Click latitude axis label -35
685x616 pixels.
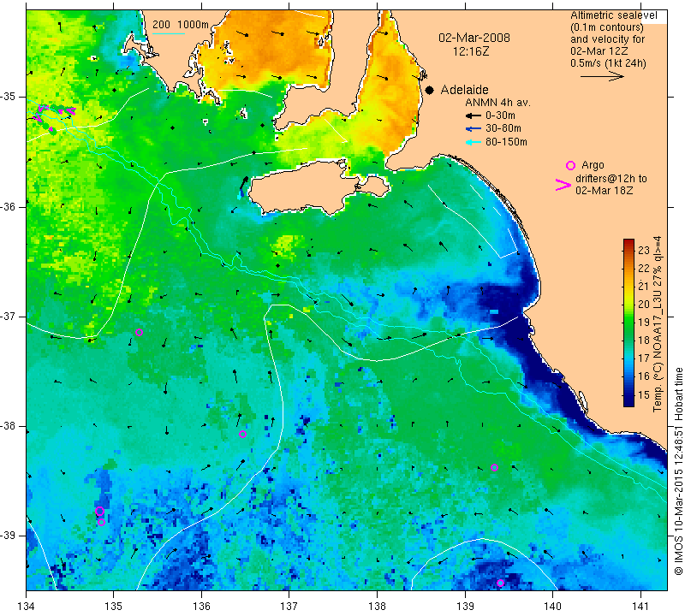tap(9, 97)
